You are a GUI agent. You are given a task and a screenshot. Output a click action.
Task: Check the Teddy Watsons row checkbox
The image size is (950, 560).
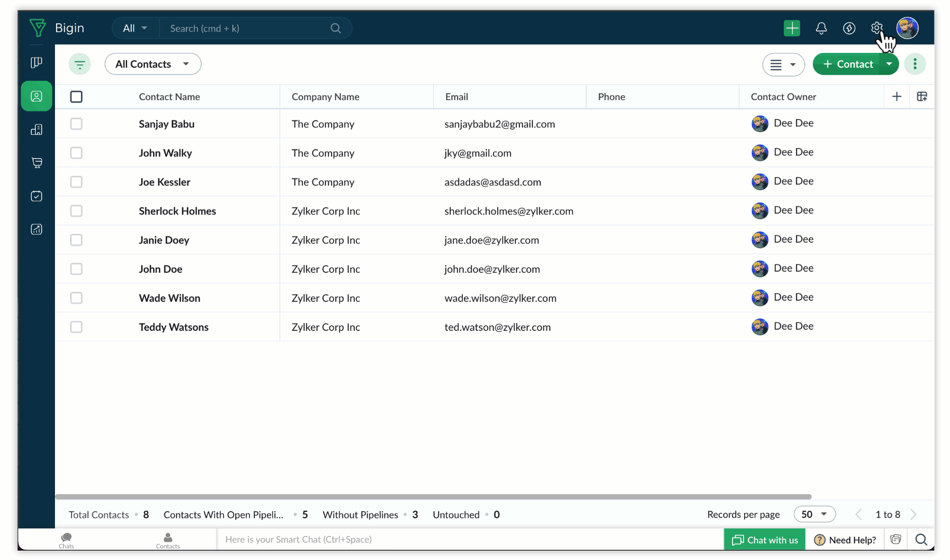click(x=76, y=327)
